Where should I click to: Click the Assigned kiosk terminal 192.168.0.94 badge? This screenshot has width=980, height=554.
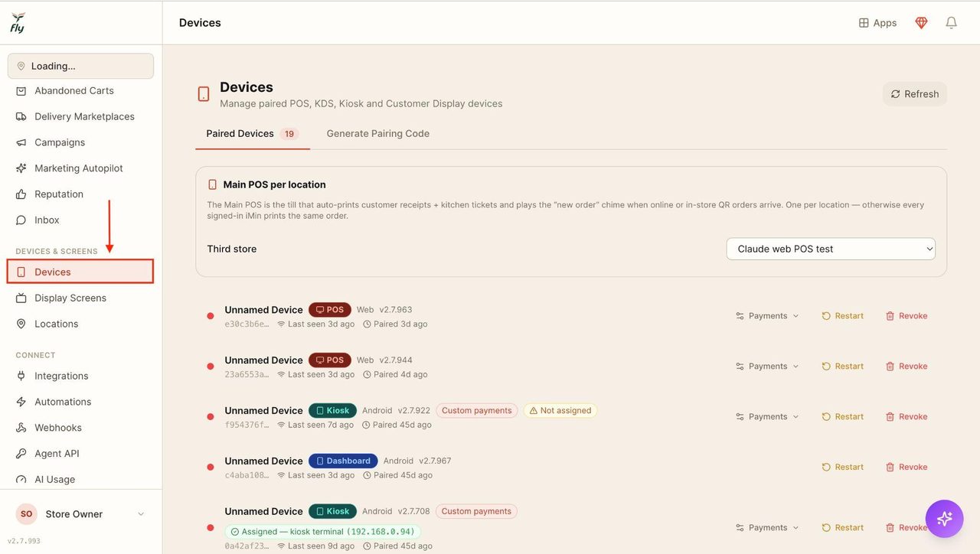[x=323, y=532]
